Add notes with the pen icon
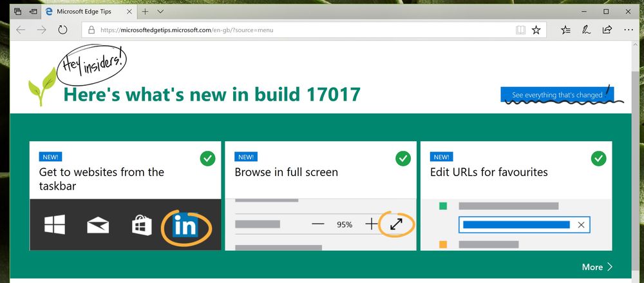The height and width of the screenshot is (283, 644). click(x=586, y=30)
